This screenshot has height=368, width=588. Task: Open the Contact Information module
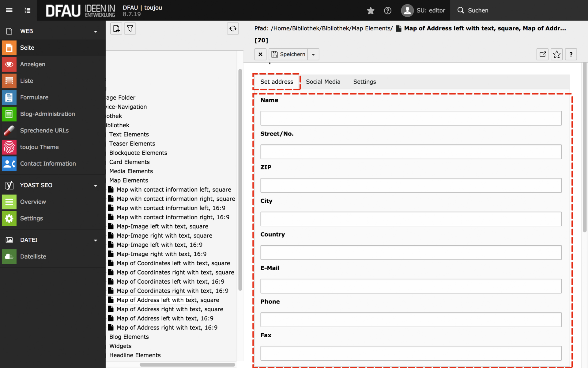pos(53,163)
